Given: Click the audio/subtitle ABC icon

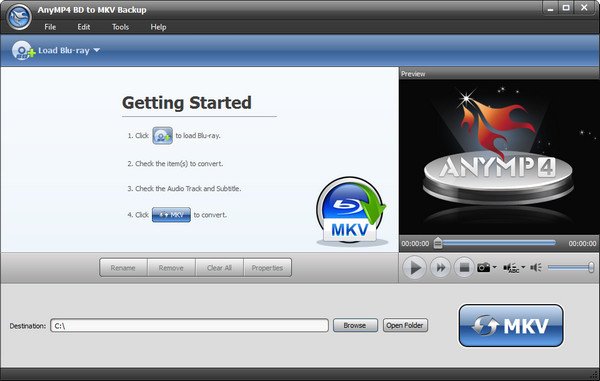Looking at the screenshot, I should (511, 268).
